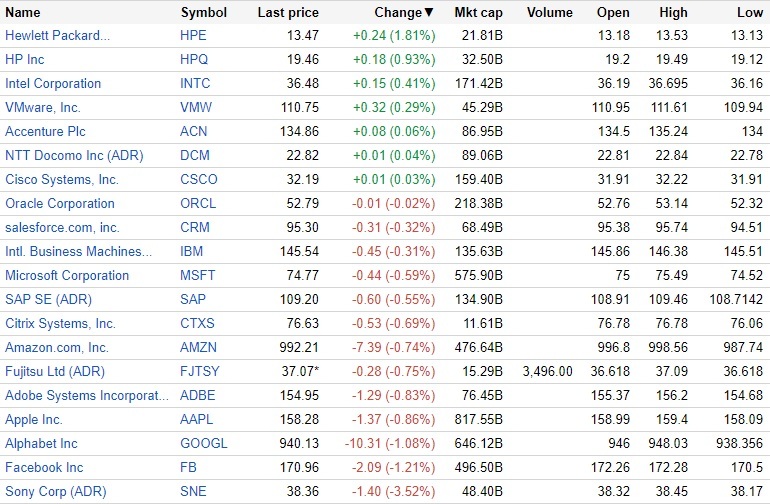Open Oracle Corporation link
This screenshot has width=770, height=504.
coord(60,204)
